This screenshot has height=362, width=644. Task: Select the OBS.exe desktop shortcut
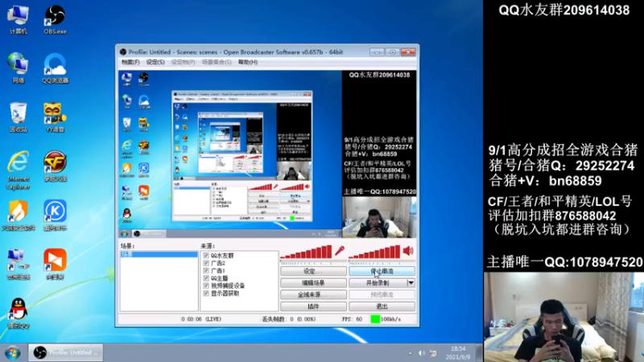click(x=55, y=19)
